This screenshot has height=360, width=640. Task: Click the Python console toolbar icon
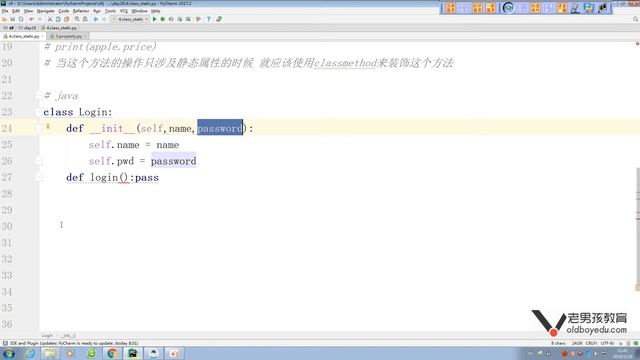click(219, 19)
